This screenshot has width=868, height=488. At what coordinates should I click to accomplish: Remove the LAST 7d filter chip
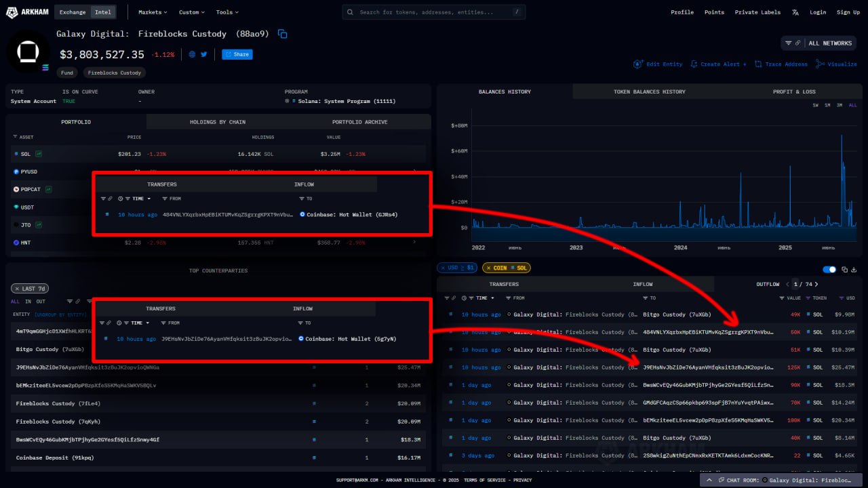(x=18, y=289)
